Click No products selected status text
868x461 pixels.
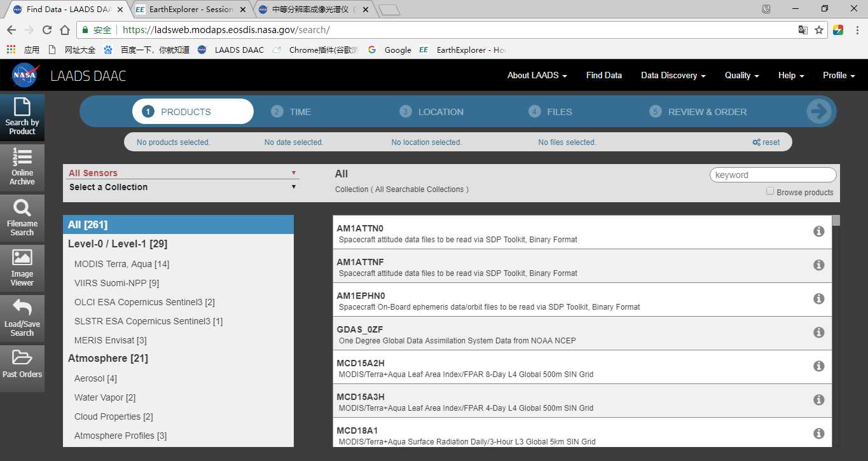point(173,142)
